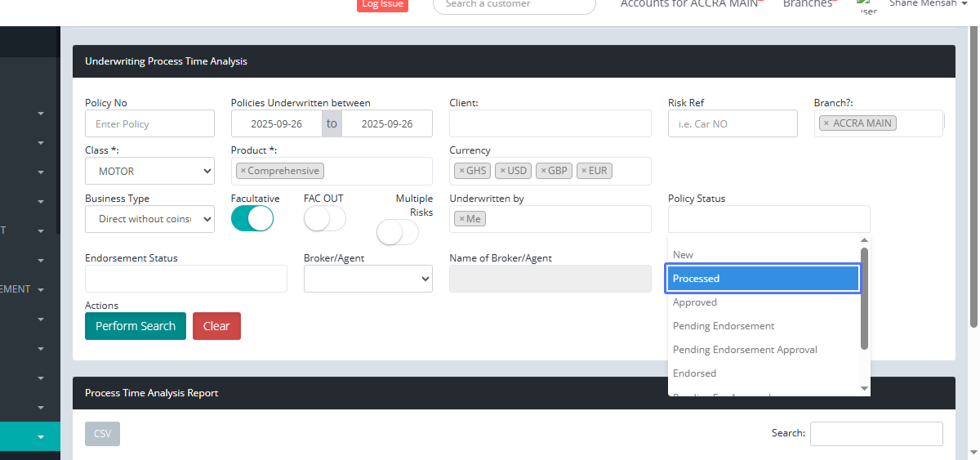Remove the ACCRA MAIN branch tag
The height and width of the screenshot is (460, 980).
click(x=826, y=123)
